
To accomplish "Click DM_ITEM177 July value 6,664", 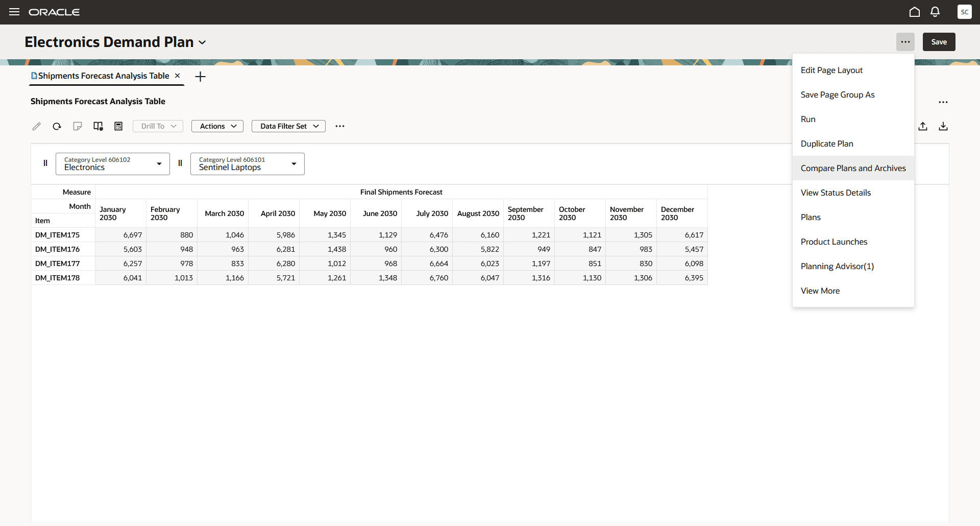I will pyautogui.click(x=427, y=264).
